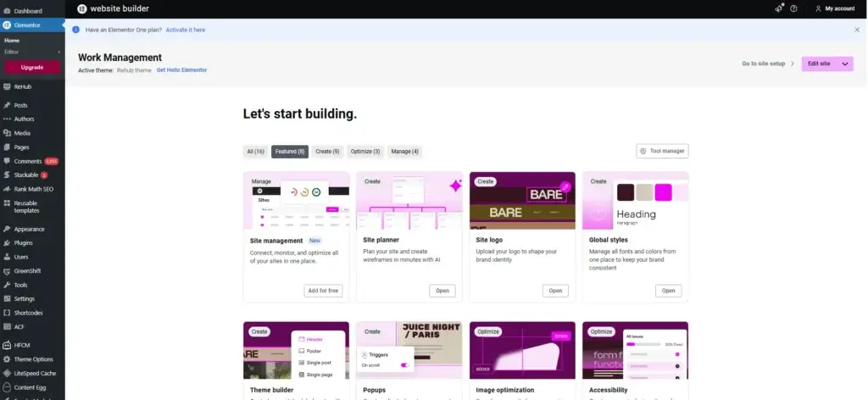Click the HFCM icon

click(x=7, y=345)
